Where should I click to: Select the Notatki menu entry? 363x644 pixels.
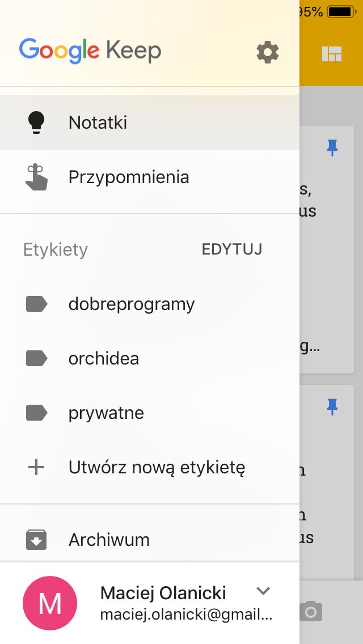coord(98,122)
